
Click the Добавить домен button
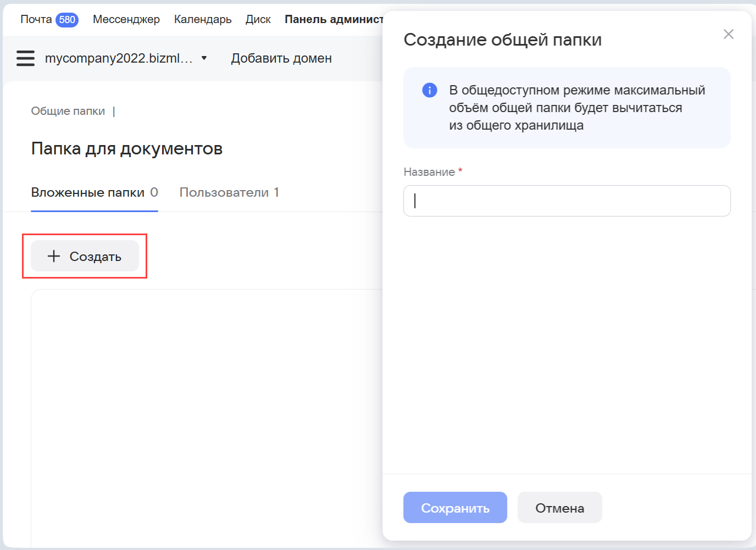281,58
